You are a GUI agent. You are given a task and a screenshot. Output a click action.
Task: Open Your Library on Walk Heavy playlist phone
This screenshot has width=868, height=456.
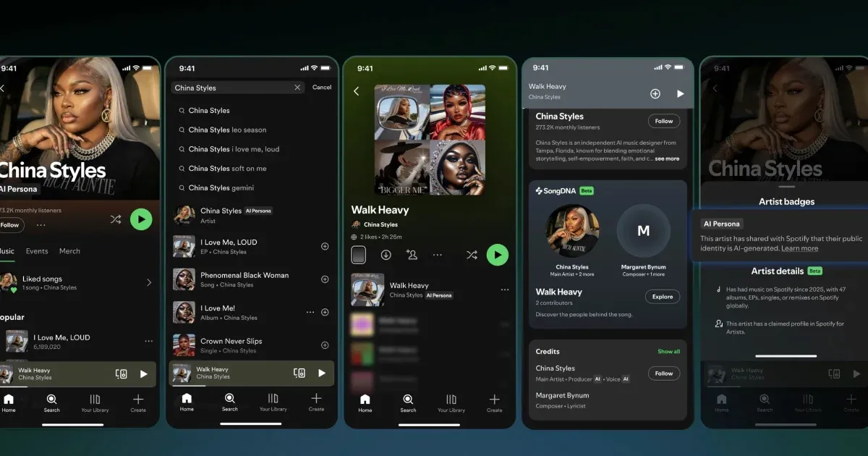[x=451, y=402]
